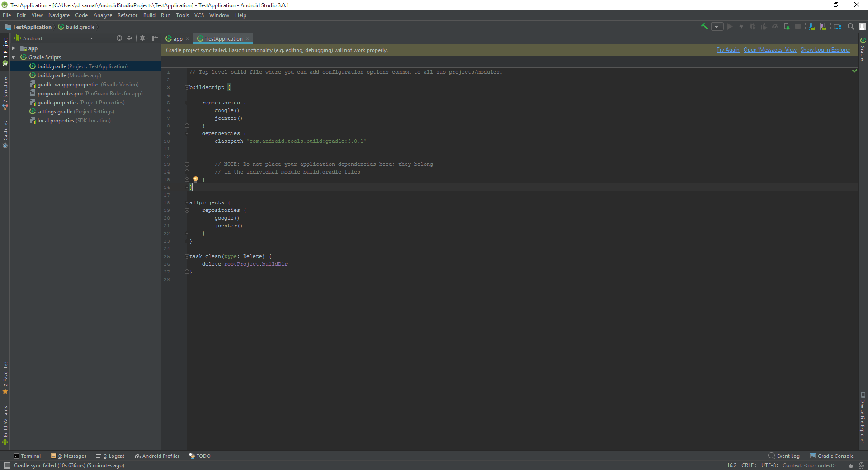Open the Event Log tool window
Screen dimensions: 868x470
click(784, 456)
